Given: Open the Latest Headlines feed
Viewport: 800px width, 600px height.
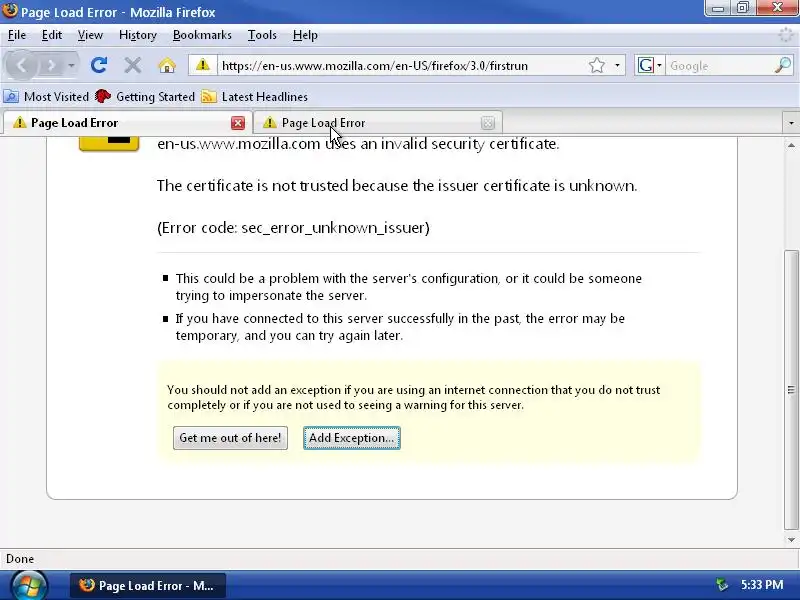Looking at the screenshot, I should [x=255, y=96].
